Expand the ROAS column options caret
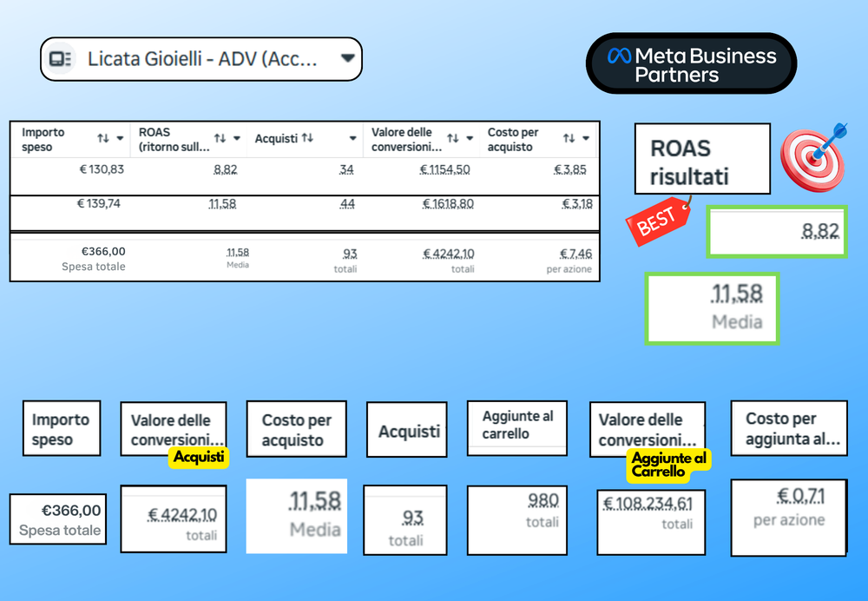Viewport: 868px width, 601px height. click(237, 138)
